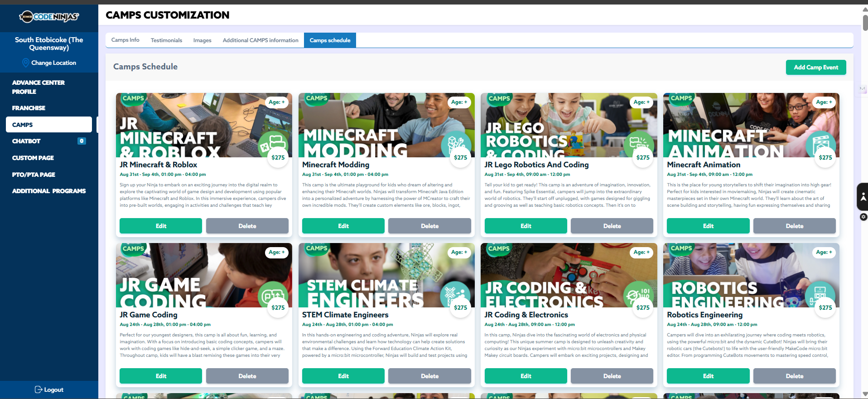The width and height of the screenshot is (868, 399).
Task: Open the Additional CAMPS information tab
Action: tap(260, 40)
